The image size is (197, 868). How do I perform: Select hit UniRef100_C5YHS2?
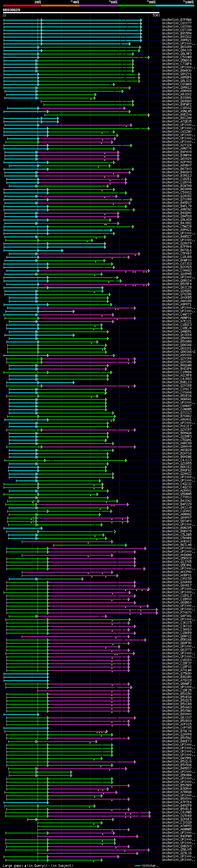[x=177, y=192]
